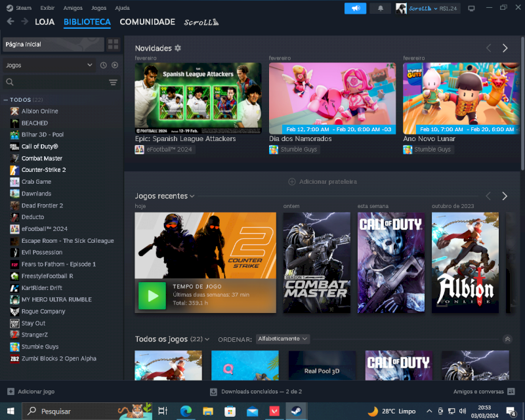Toggle the ready-to-play games filter
The width and height of the screenshot is (525, 420).
115,65
